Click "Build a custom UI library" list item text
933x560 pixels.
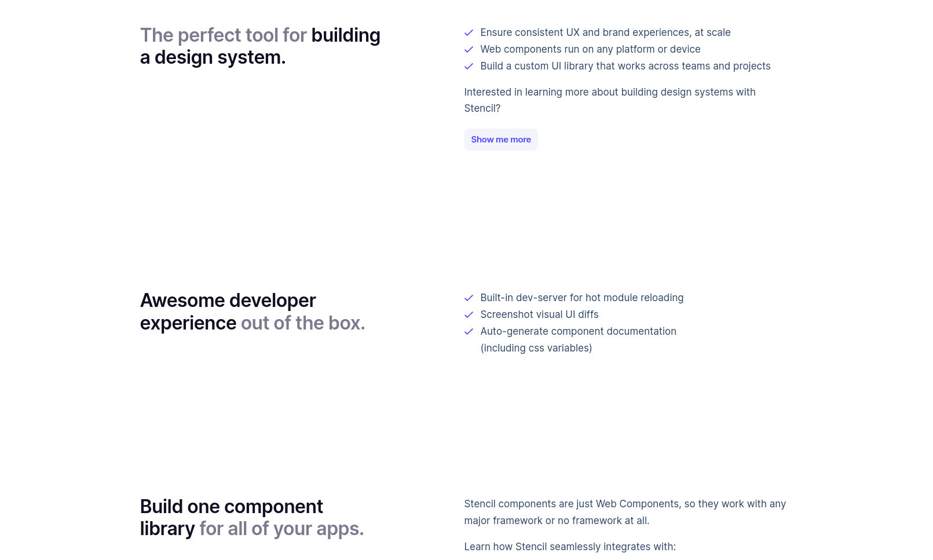point(625,66)
